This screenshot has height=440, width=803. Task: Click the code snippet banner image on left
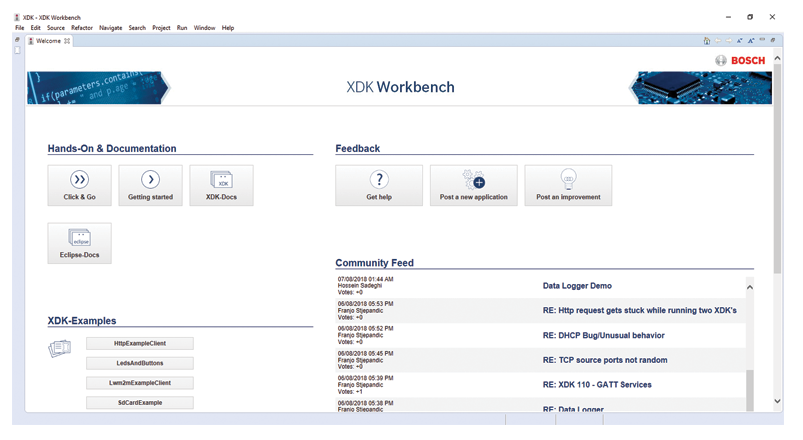coord(98,88)
